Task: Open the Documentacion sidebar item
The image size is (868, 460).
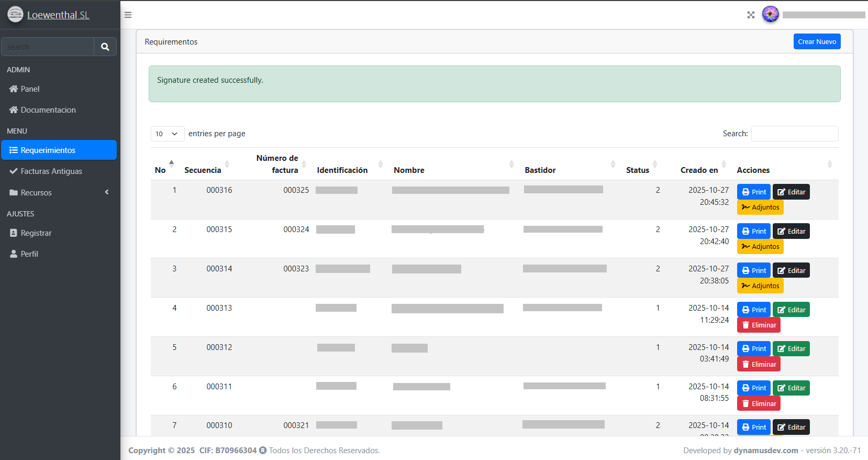Action: 48,110
